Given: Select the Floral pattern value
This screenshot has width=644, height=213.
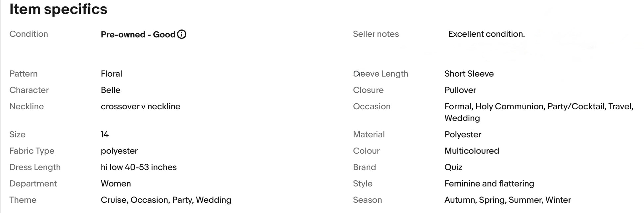Looking at the screenshot, I should click(x=112, y=74).
